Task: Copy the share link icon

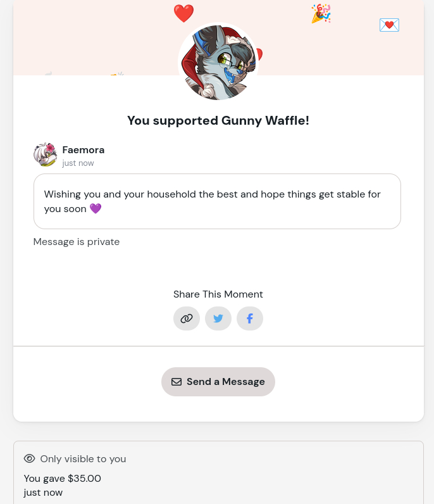Action: pos(187,318)
